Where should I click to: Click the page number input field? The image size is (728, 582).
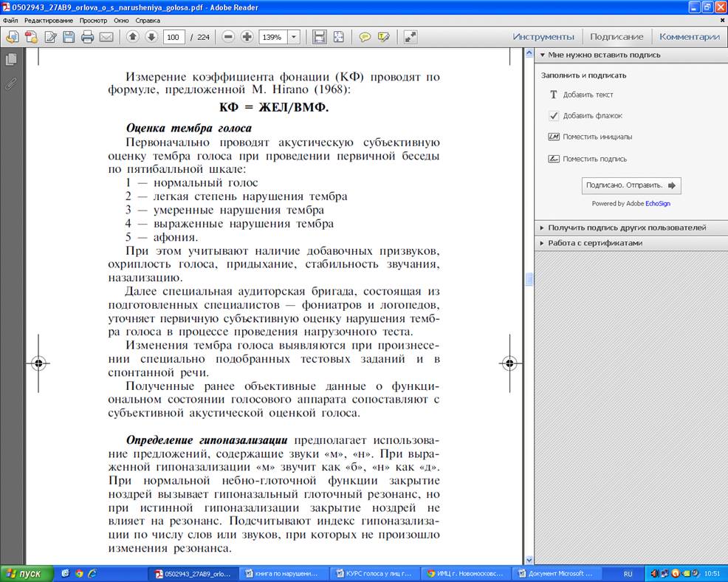click(174, 37)
